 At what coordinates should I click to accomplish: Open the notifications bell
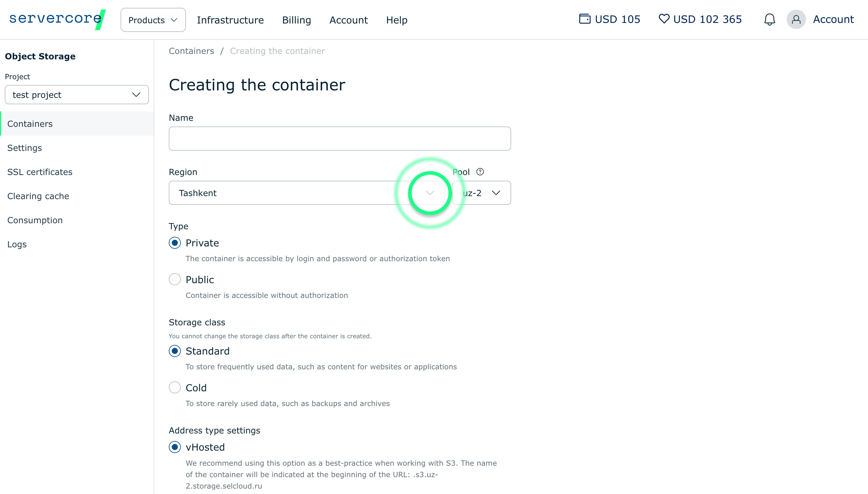[x=769, y=19]
